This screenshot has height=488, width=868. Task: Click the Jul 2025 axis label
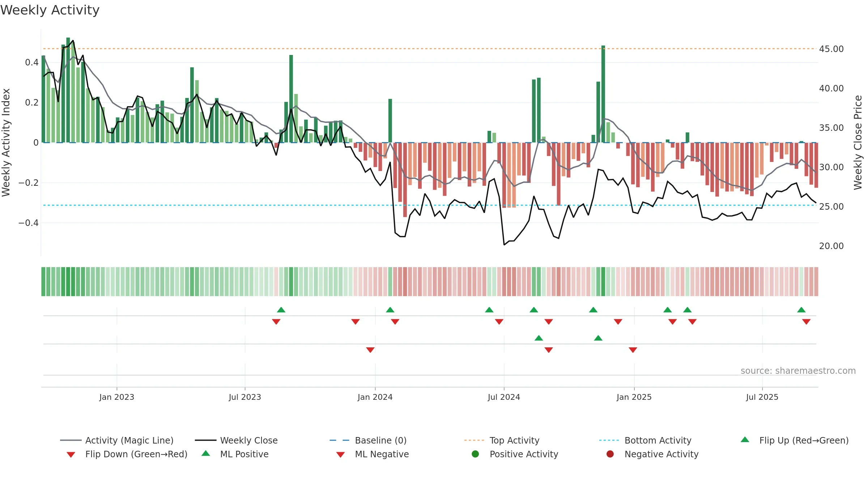(x=762, y=397)
